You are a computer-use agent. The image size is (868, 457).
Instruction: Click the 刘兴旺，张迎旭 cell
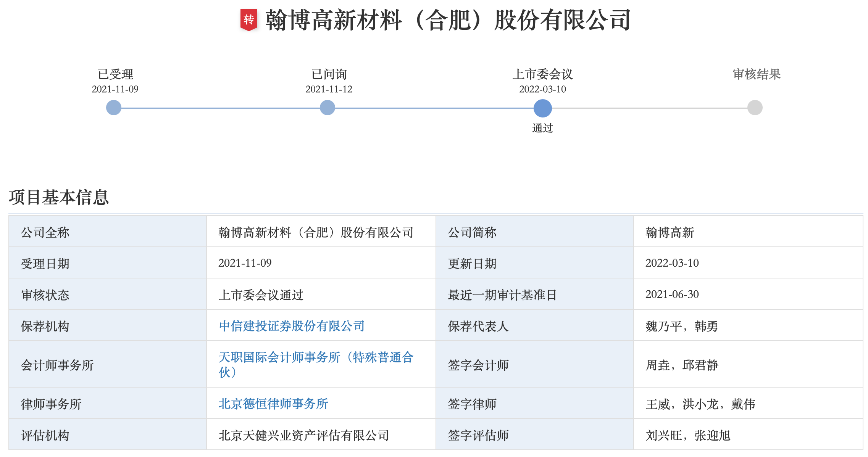748,434
